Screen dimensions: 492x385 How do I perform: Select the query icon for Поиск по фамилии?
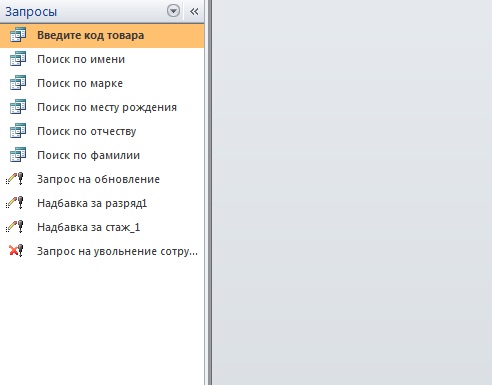click(x=18, y=155)
